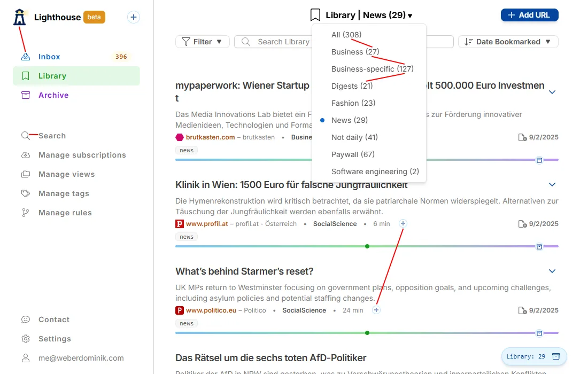Image resolution: width=588 pixels, height=374 pixels.
Task: Click the Lighthouse logo icon
Action: (x=20, y=17)
